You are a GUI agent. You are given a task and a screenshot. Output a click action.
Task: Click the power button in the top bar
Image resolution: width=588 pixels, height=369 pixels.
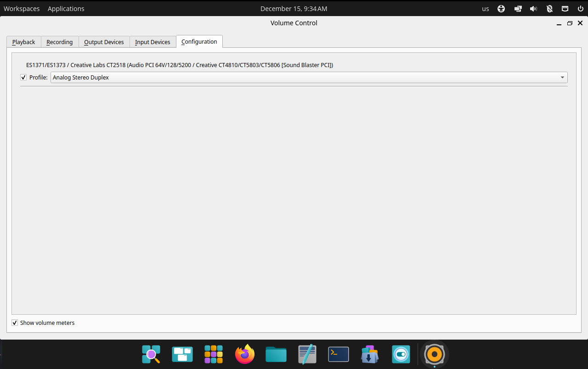click(580, 8)
